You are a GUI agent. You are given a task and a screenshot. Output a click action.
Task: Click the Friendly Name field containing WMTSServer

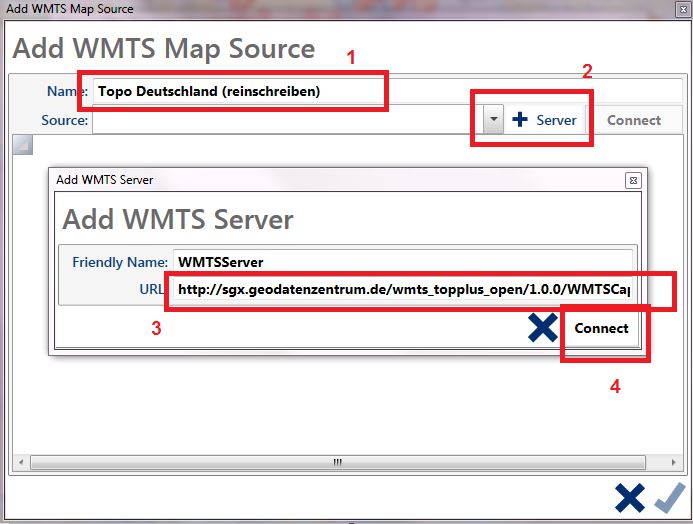[400, 262]
